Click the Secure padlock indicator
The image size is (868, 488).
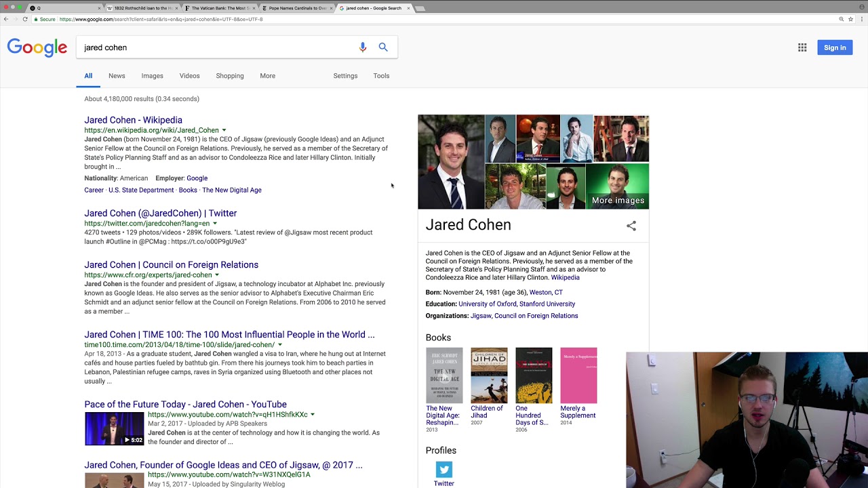tap(45, 19)
